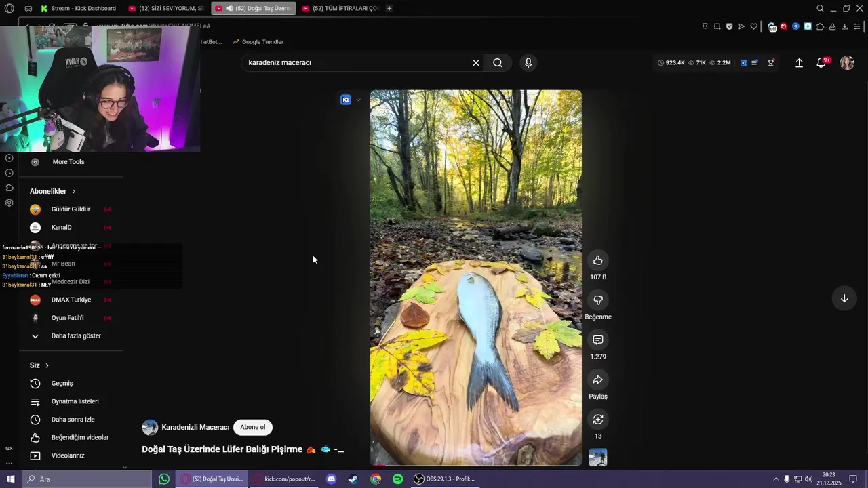Switch to (52) TÜM İFTİRALARI tab

point(340,8)
